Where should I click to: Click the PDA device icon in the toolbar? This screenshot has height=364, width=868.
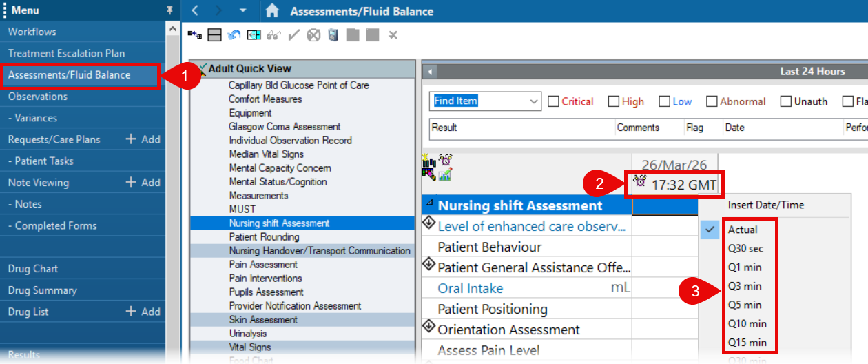coord(333,34)
